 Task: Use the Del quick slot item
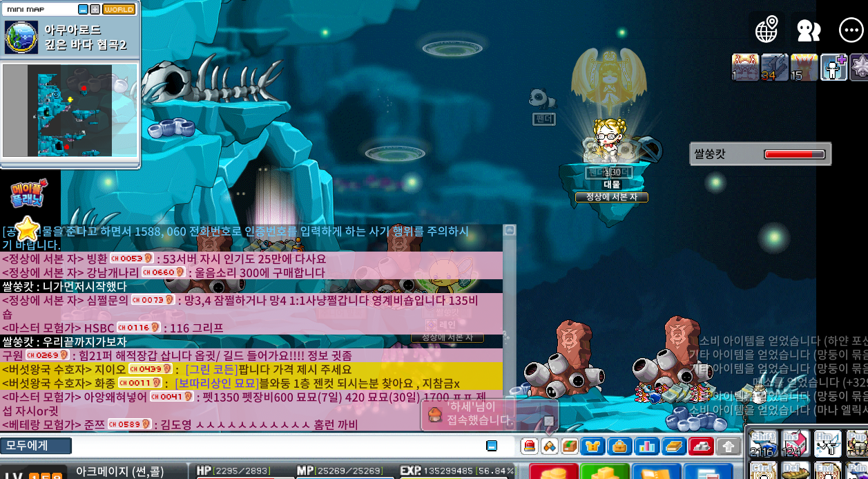click(x=796, y=470)
